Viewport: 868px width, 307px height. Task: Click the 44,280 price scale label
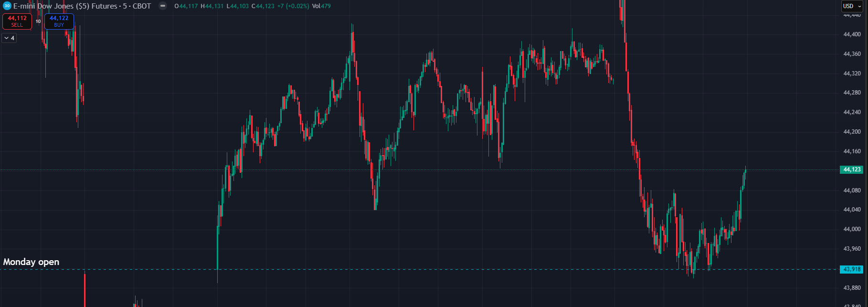pyautogui.click(x=852, y=93)
